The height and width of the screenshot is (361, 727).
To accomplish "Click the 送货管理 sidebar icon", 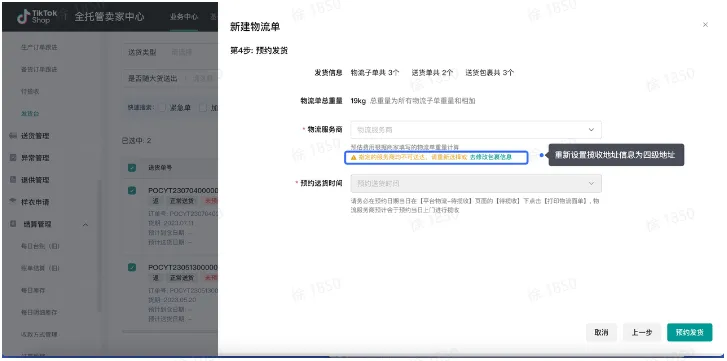I will click(13, 136).
